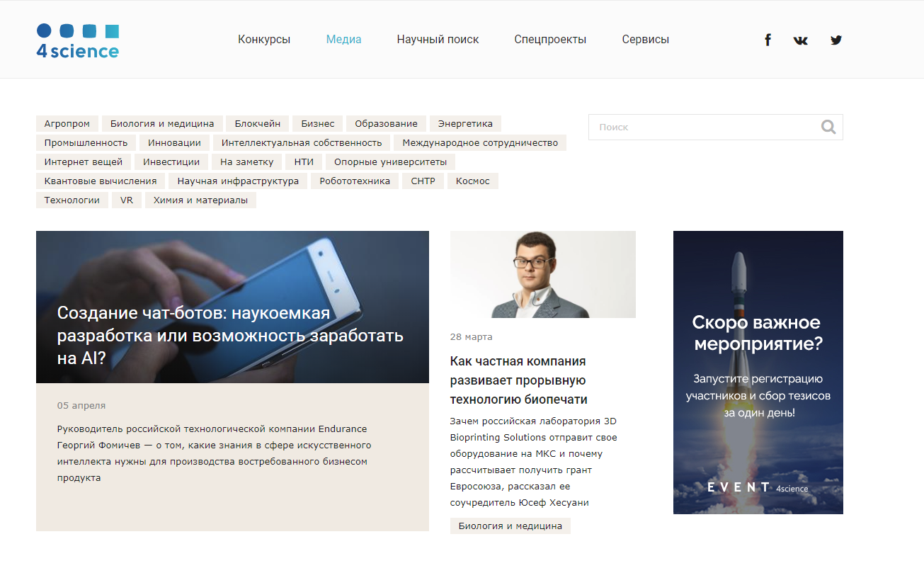This screenshot has height=573, width=924.
Task: Open the Сервисы navigation item
Action: pos(646,40)
